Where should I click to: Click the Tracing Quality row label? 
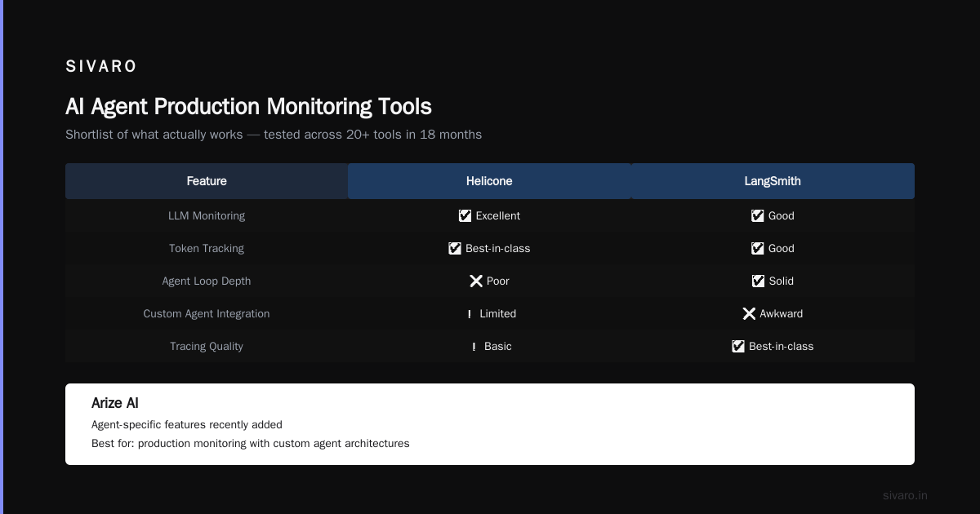[x=207, y=346]
